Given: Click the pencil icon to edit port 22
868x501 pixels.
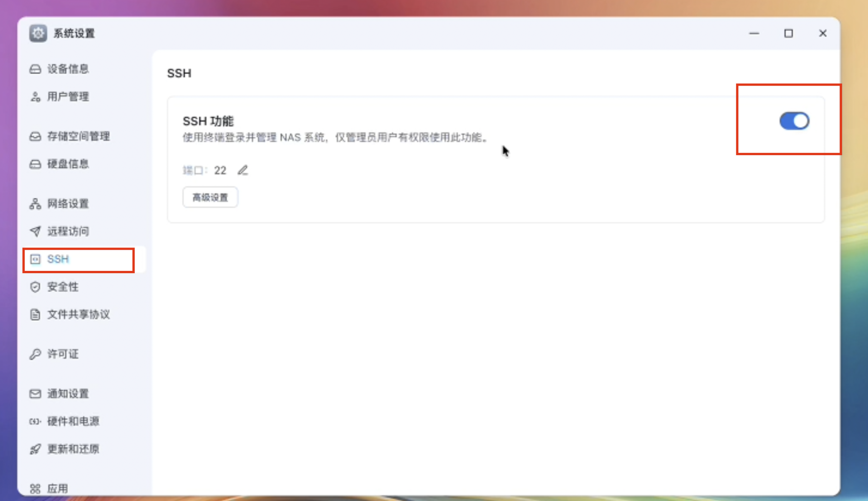Looking at the screenshot, I should tap(243, 170).
